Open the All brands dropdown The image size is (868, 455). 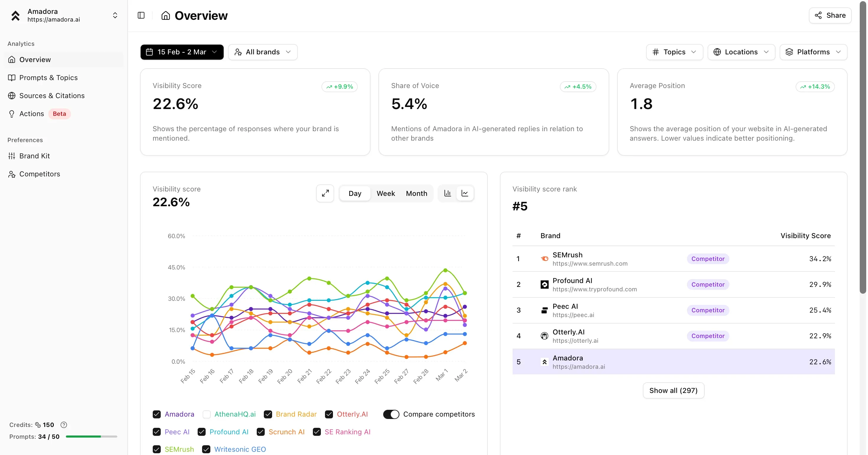(x=263, y=52)
